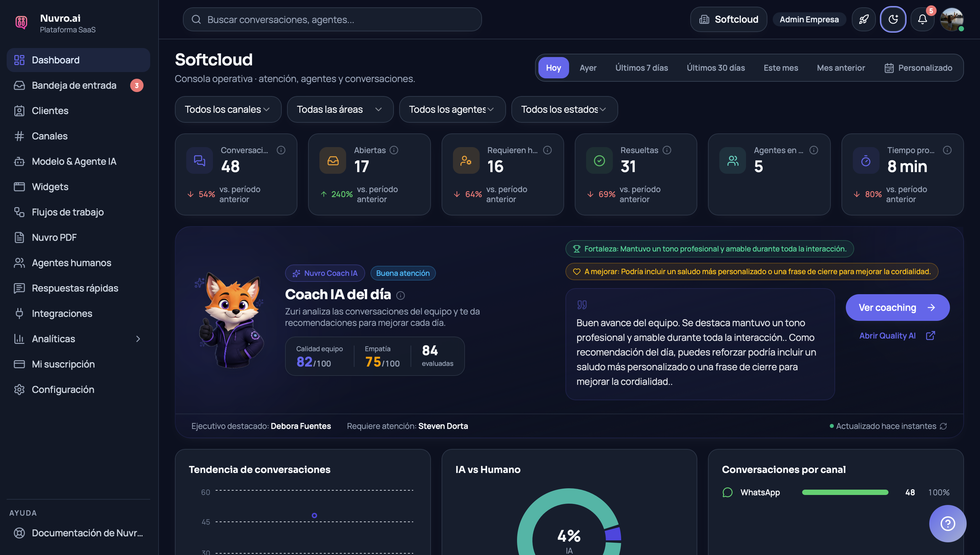The width and height of the screenshot is (980, 555).
Task: Toggle the dark mode moon button
Action: tap(893, 19)
